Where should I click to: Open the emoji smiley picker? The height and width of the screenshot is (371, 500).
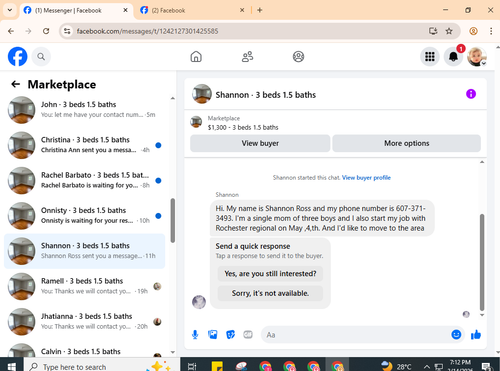tap(456, 334)
